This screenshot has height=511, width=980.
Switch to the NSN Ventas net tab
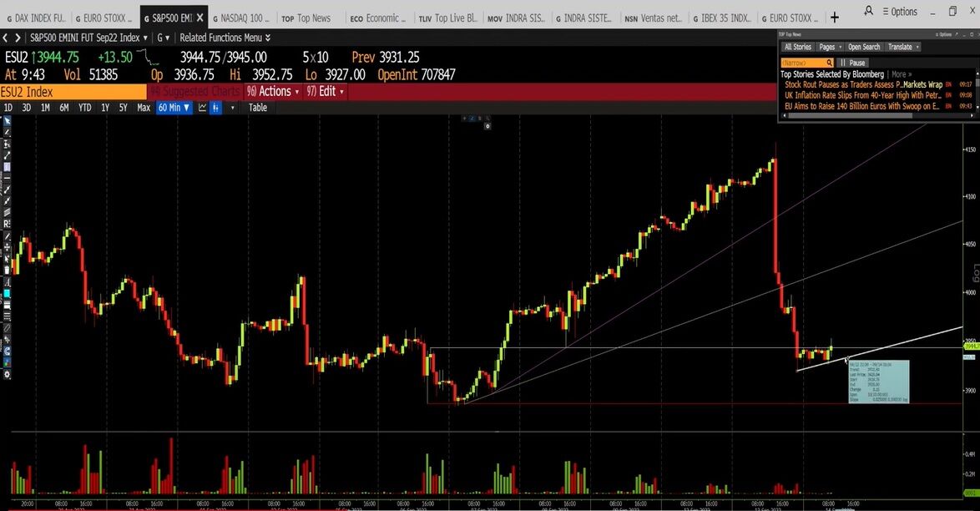point(653,18)
